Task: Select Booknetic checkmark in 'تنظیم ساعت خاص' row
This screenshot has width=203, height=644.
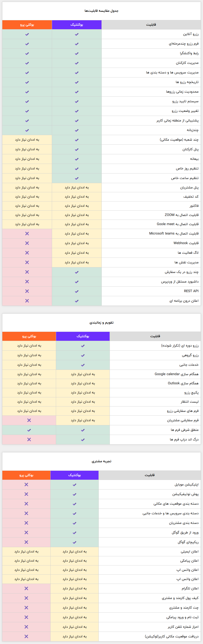Action: tap(77, 178)
